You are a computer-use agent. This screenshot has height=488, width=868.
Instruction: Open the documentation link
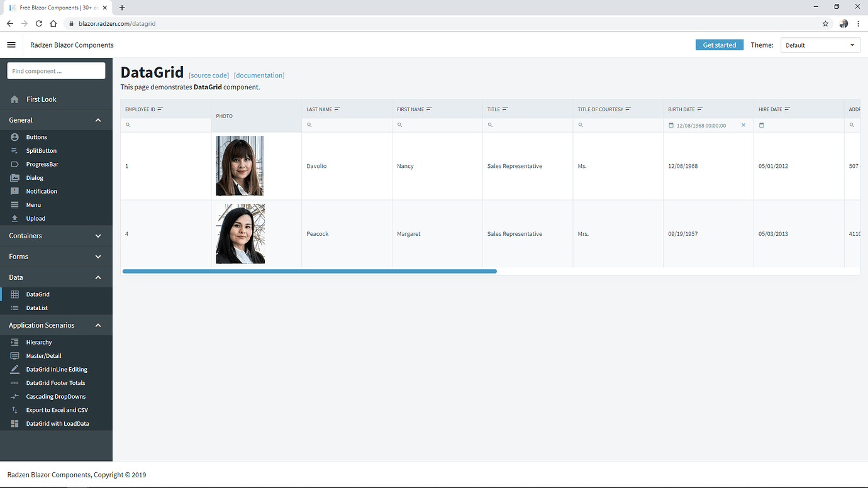259,75
